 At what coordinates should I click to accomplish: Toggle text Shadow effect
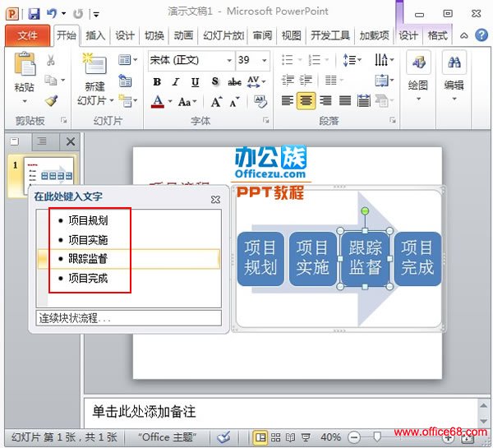(214, 81)
